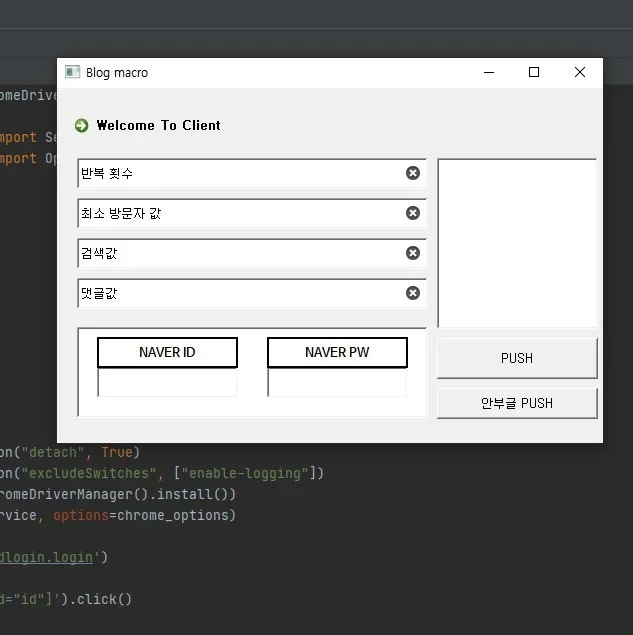
Task: Focus the input below NAVER PW
Action: [337, 382]
